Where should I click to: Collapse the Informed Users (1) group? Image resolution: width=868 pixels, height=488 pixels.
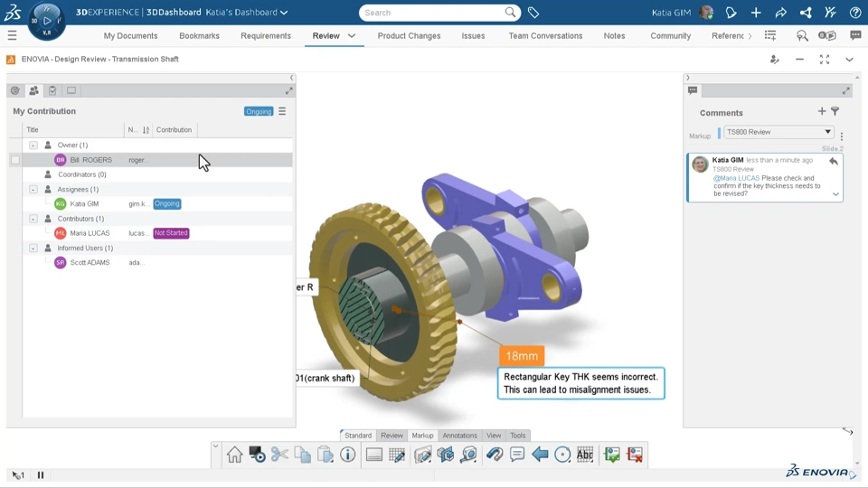tap(33, 248)
